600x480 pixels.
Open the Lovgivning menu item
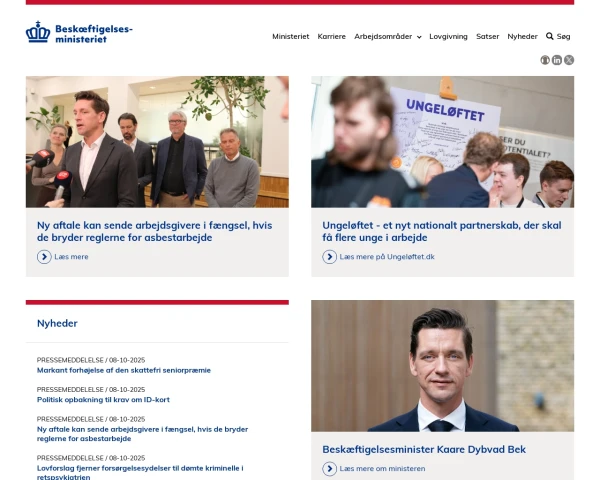pos(448,36)
